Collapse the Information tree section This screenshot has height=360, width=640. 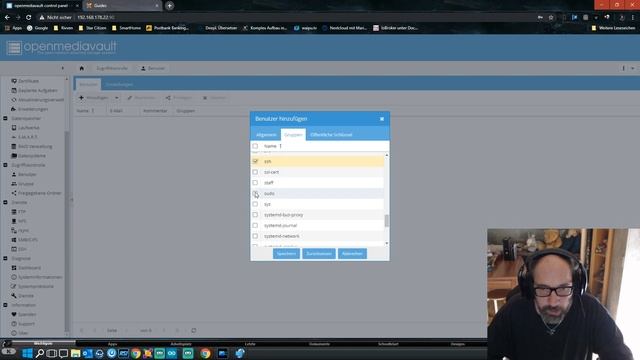pyautogui.click(x=5, y=305)
